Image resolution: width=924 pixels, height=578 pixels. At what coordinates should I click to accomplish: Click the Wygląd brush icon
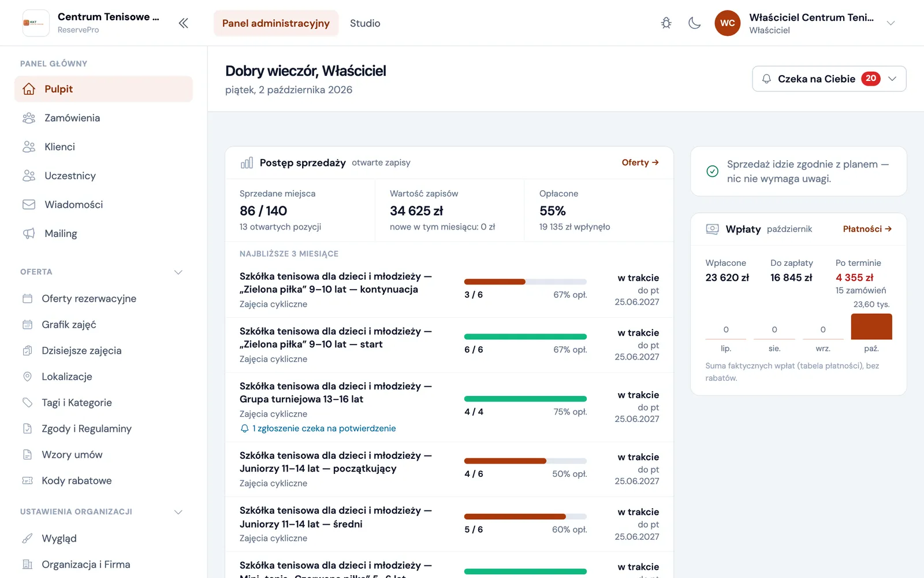[27, 539]
